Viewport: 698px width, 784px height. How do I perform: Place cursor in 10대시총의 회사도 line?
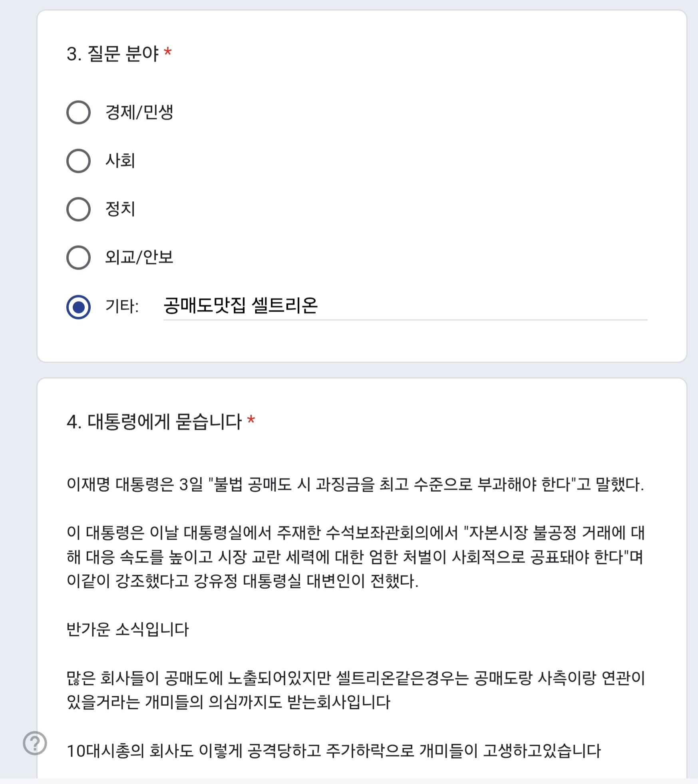[334, 751]
